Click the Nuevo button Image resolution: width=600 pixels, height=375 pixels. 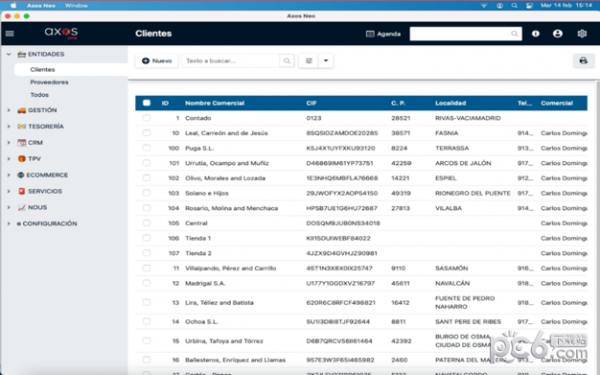tap(157, 61)
